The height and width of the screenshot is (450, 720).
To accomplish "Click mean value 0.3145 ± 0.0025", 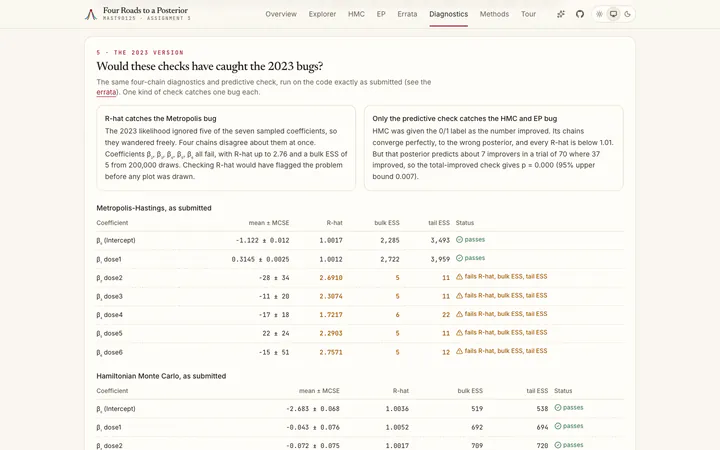I will pos(260,259).
